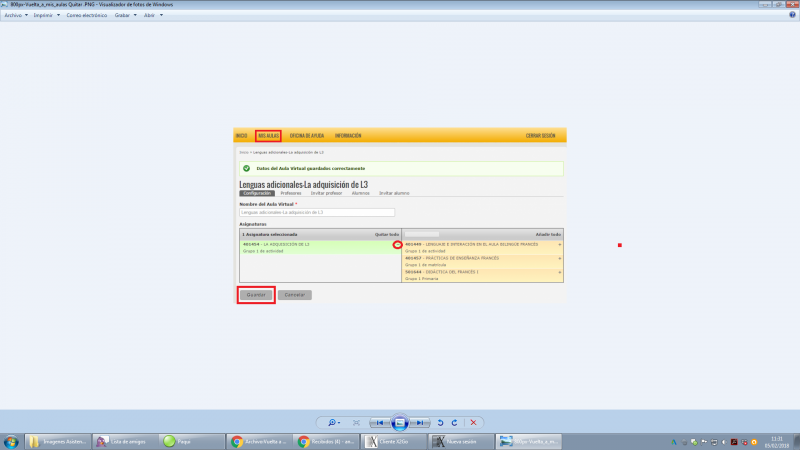
Task: Expand the Imprimir dropdown
Action: pyautogui.click(x=45, y=16)
